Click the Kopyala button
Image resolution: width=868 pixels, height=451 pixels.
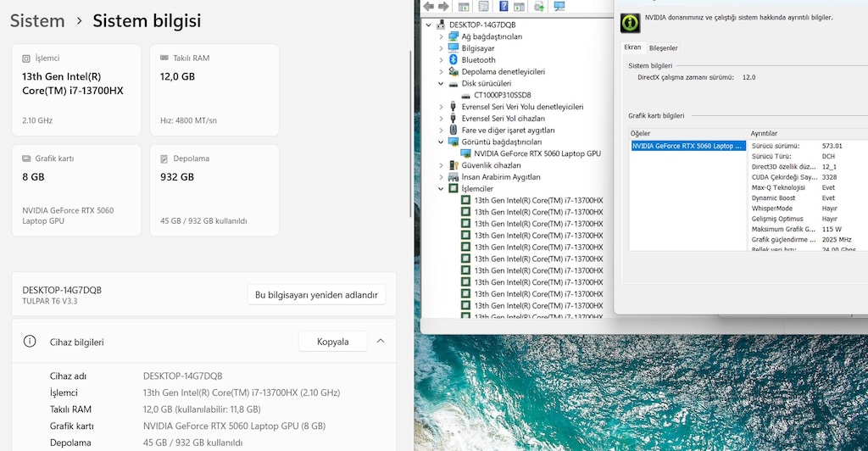tap(332, 342)
